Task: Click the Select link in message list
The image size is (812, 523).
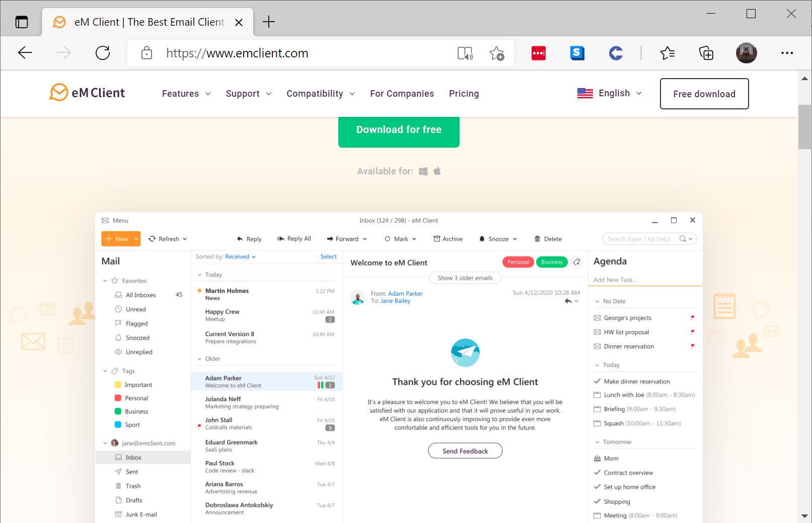Action: [x=329, y=256]
